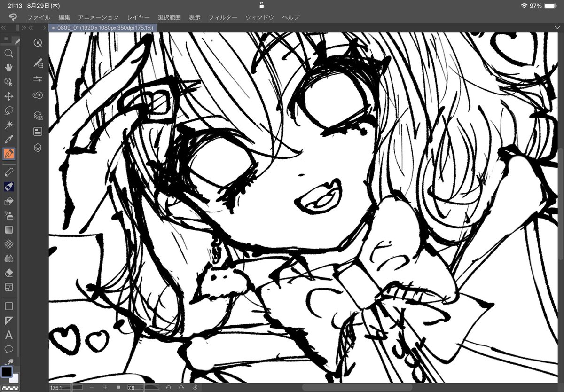564x392 pixels.
Task: Tap the Wi-Fi status icon
Action: coord(524,5)
